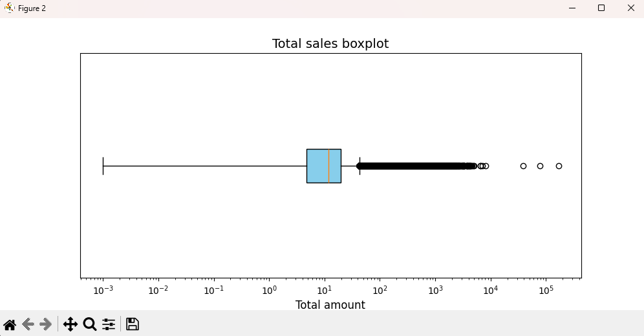Screen dimensions: 644x336
Task: Go back to previous view arrow
Action: (28, 324)
